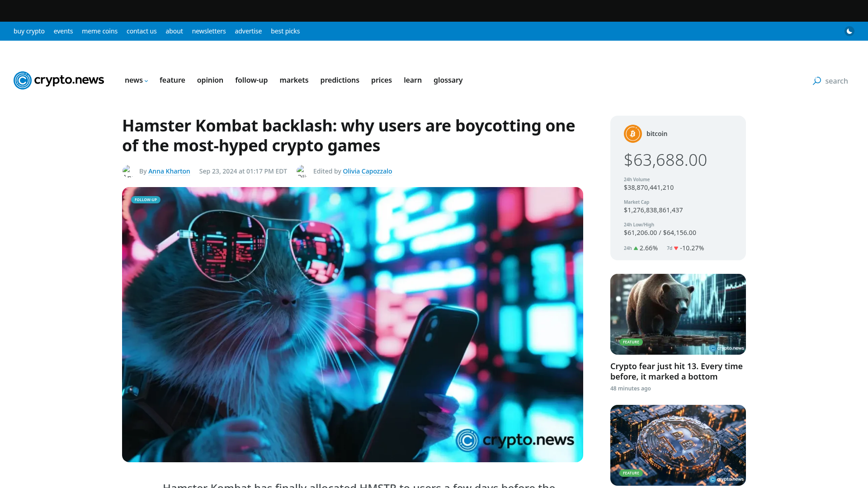Open author Anna Kharton's profile
Screen dimensions: 868x488
(x=169, y=171)
